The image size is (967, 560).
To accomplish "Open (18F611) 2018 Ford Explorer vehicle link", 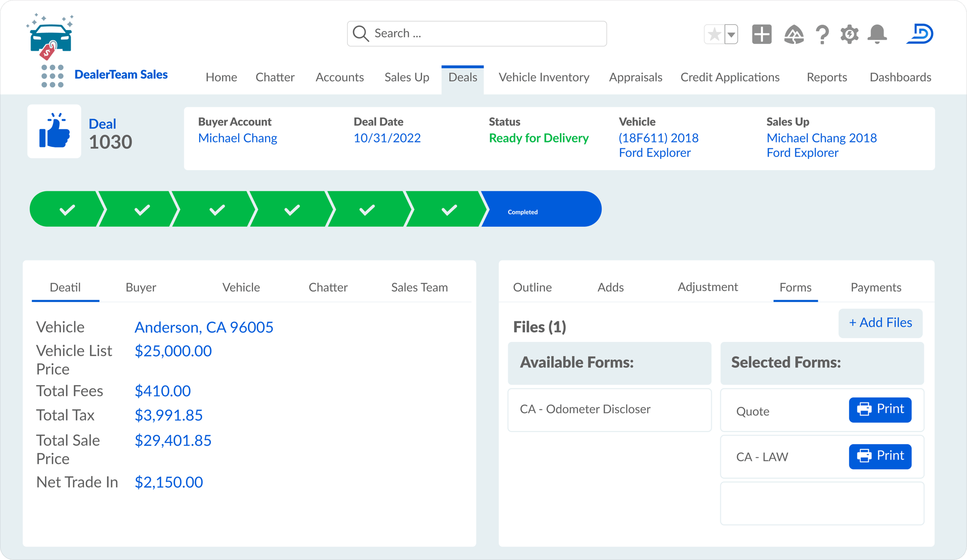I will coord(659,145).
